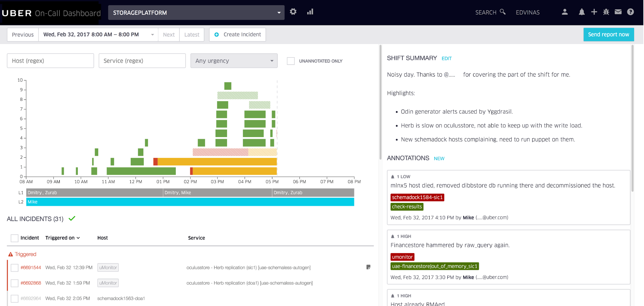Click the long green bar at level 1
The image size is (644, 306).
tap(141, 171)
